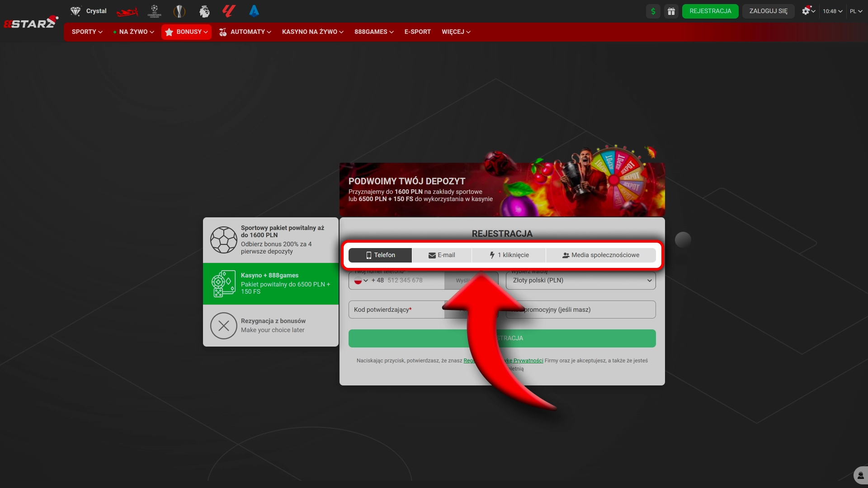
Task: Open the LaLiga red logo icon
Action: click(229, 11)
